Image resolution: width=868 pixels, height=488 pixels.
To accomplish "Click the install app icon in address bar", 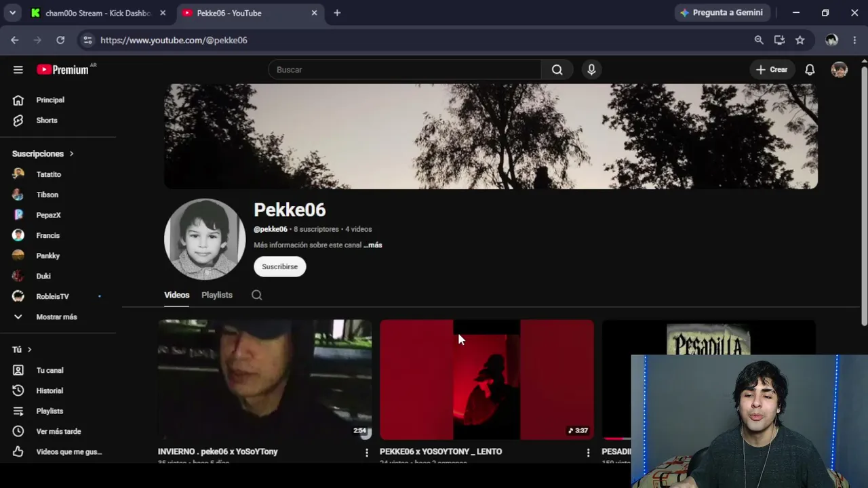I will pyautogui.click(x=779, y=40).
